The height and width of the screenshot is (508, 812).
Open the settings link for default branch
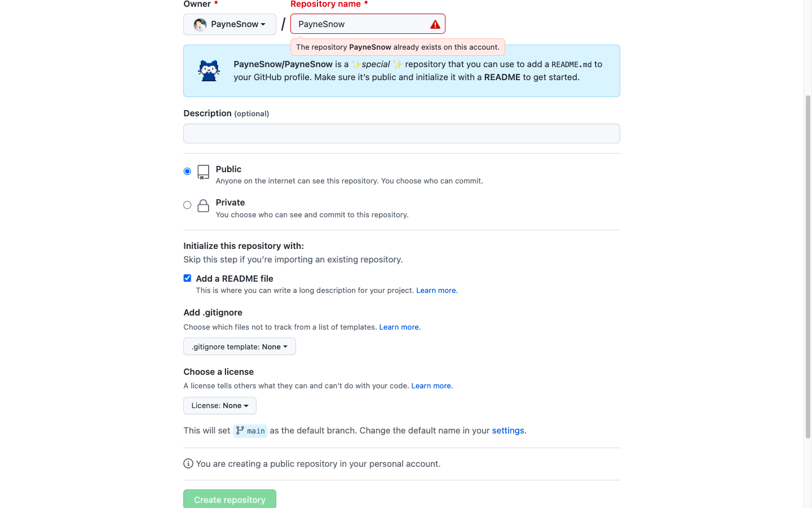[x=507, y=430]
